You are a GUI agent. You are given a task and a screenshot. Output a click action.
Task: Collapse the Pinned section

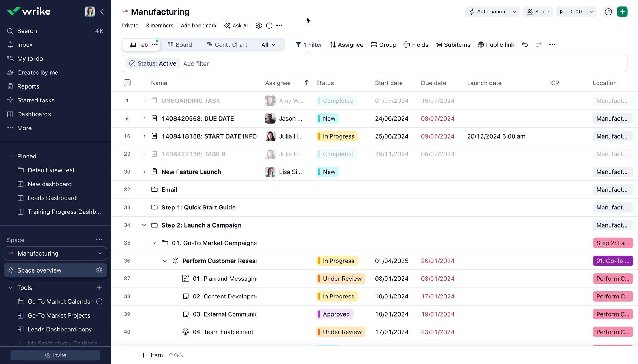tap(10, 156)
